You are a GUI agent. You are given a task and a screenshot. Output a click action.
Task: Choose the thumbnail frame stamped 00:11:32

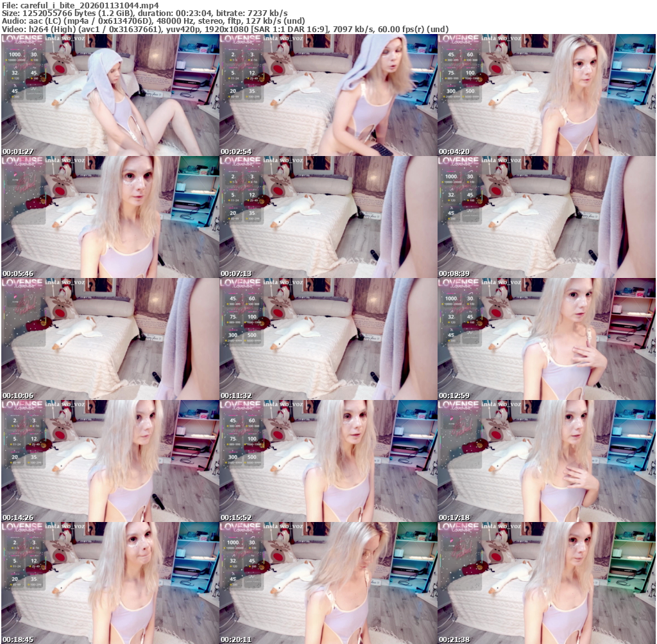point(328,339)
